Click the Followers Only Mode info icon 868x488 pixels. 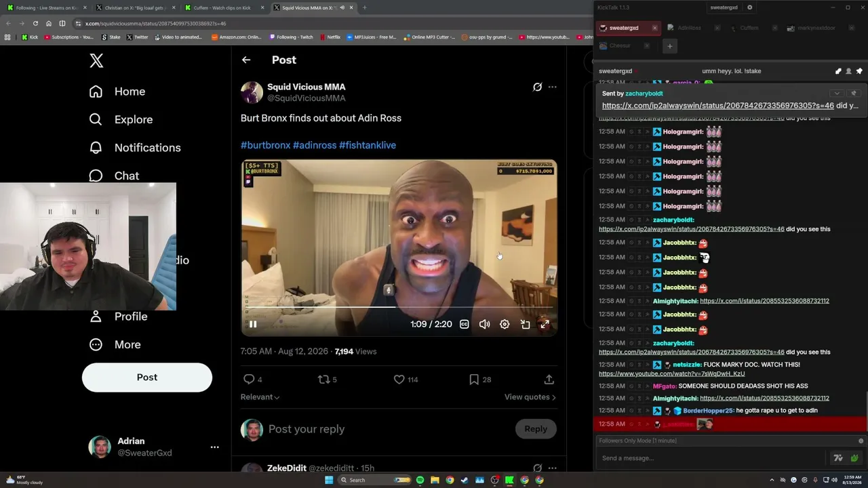861,441
